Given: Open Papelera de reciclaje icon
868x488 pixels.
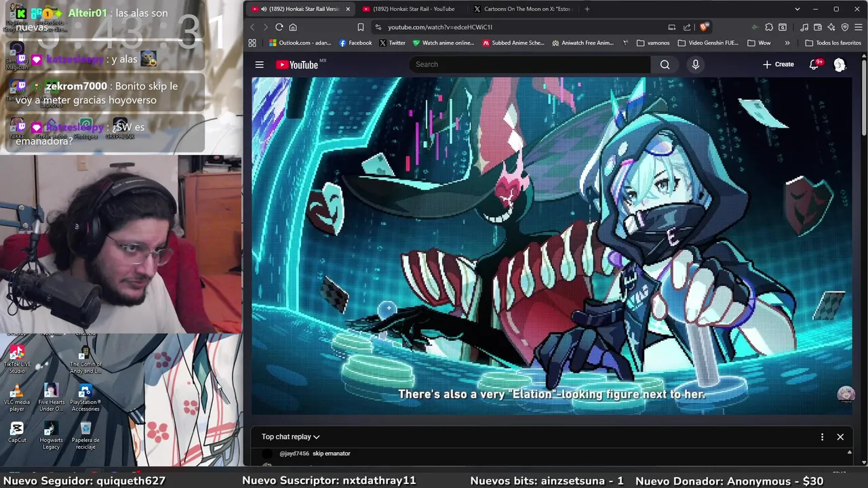Looking at the screenshot, I should click(x=85, y=436).
